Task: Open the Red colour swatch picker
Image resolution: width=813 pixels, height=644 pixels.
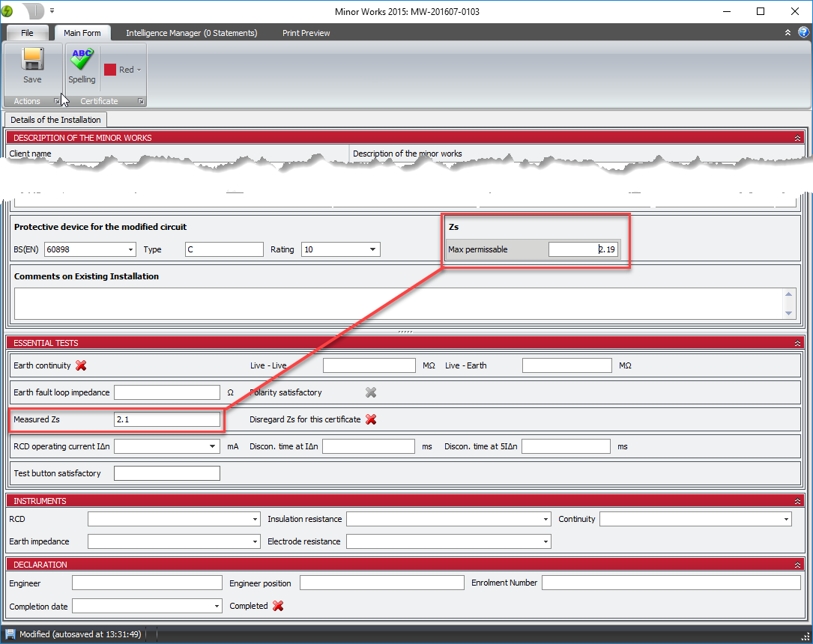Action: click(x=123, y=70)
